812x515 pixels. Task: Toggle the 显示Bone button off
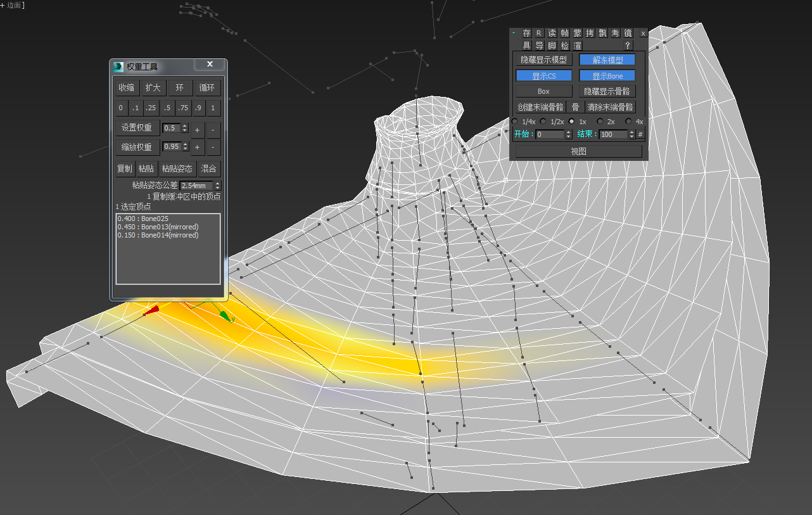(x=607, y=76)
